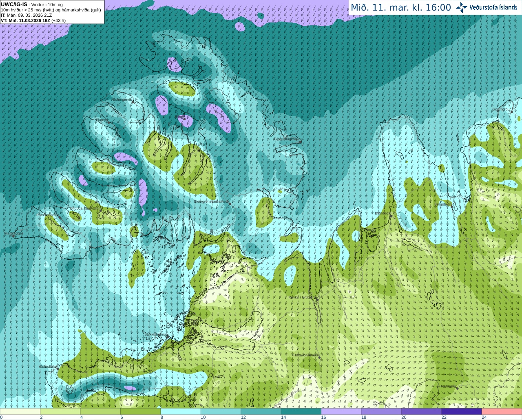Click the Steingrímsfjarðarheiði station label

coord(211,201)
